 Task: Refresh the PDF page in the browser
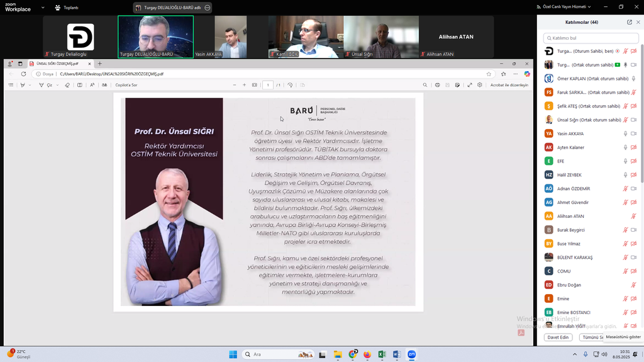[23, 74]
